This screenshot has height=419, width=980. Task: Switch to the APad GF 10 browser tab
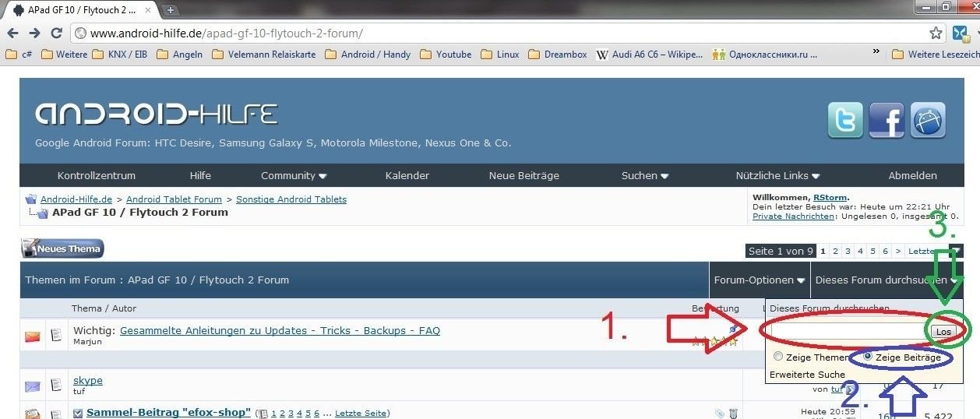point(82,10)
